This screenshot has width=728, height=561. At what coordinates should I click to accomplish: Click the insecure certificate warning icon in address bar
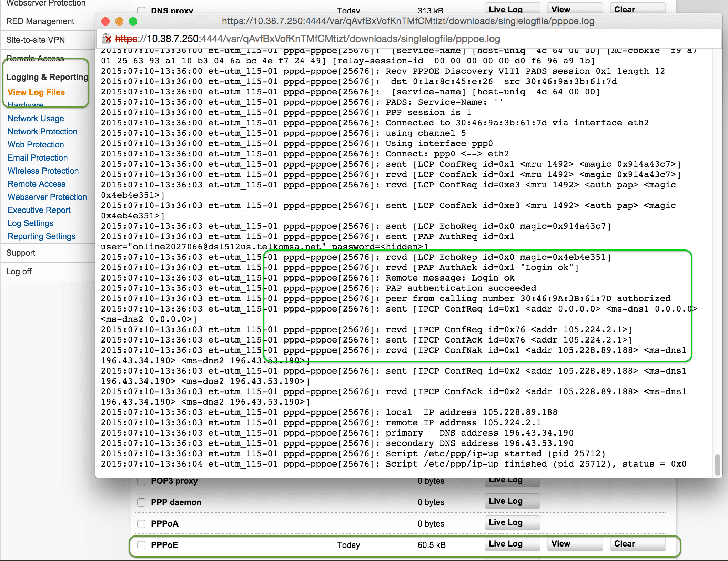tap(107, 39)
